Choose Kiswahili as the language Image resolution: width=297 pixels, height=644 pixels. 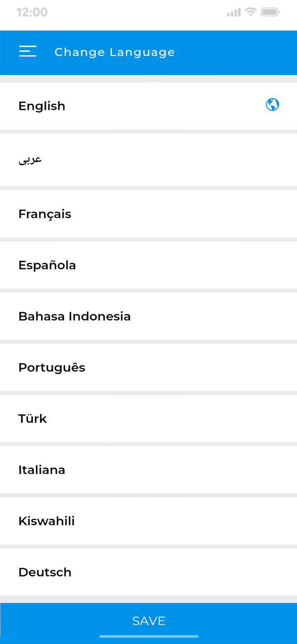click(x=46, y=521)
